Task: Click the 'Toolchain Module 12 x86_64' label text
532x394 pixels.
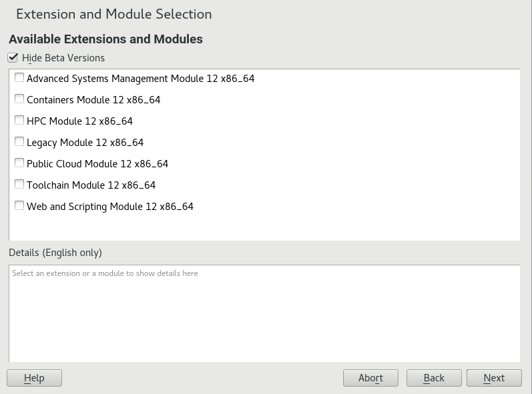Action: [91, 185]
